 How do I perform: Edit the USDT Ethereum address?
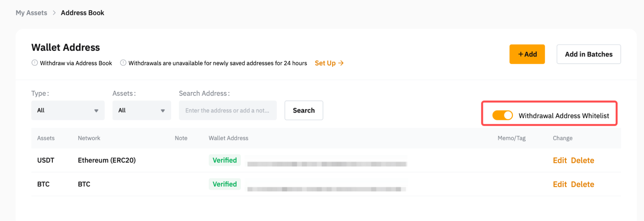560,160
